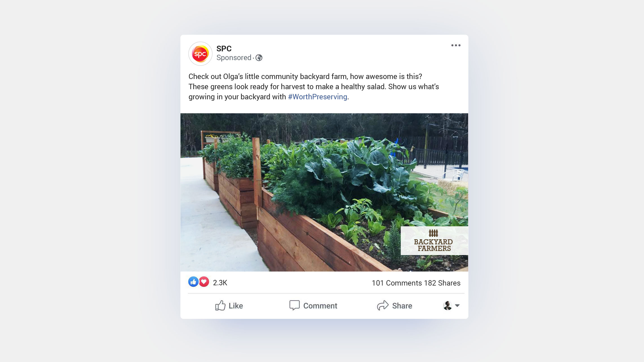Screen dimensions: 644x362
Task: View the 2.3K reactions count
Action: click(220, 283)
